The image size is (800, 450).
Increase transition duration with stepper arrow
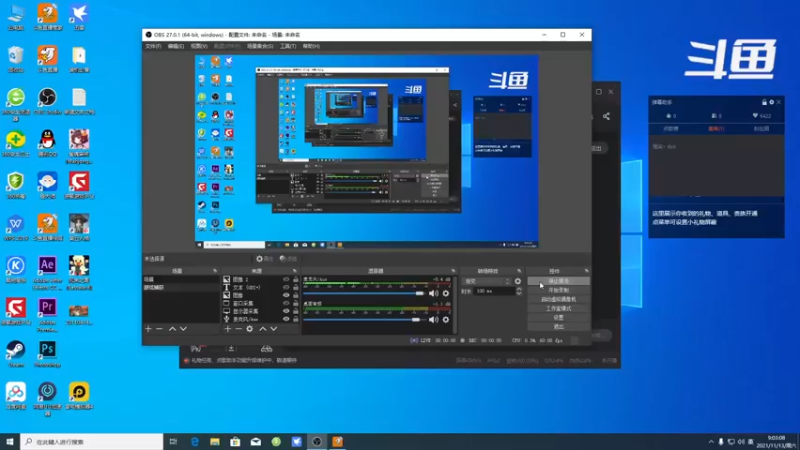click(519, 289)
